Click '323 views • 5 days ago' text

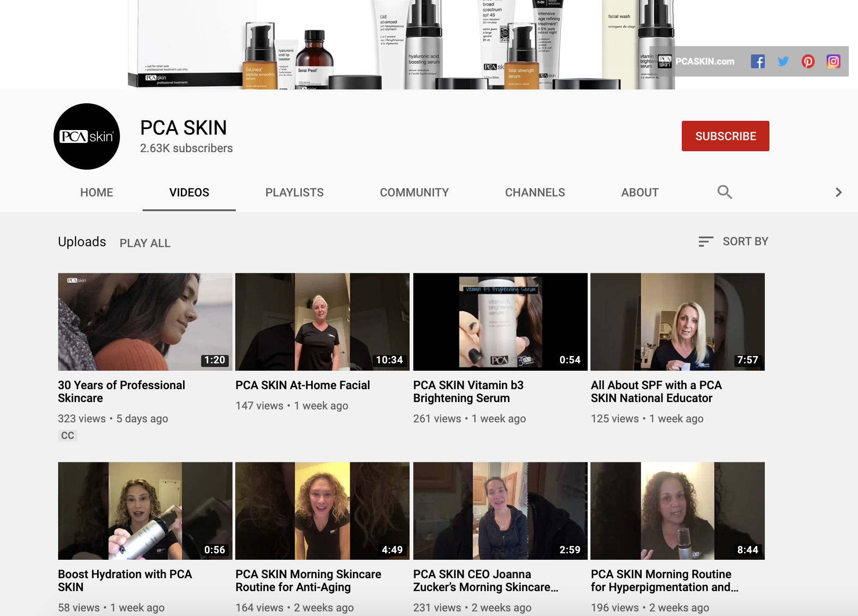(x=113, y=419)
